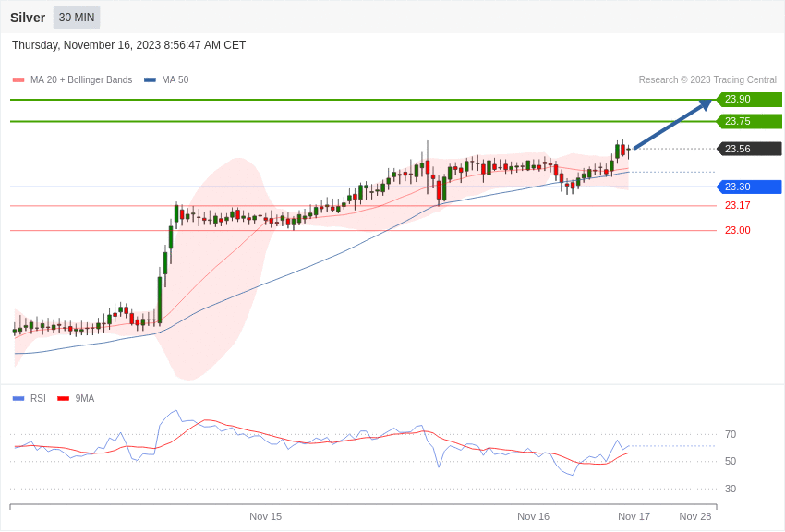785x532 pixels.
Task: Click the blue RSI legend swatch
Action: pyautogui.click(x=18, y=398)
